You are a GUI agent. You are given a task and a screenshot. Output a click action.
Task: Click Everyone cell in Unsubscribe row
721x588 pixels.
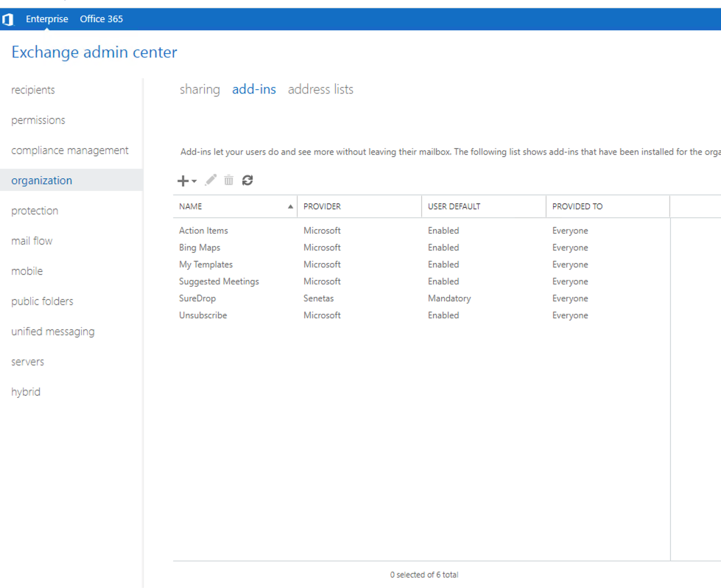point(570,315)
